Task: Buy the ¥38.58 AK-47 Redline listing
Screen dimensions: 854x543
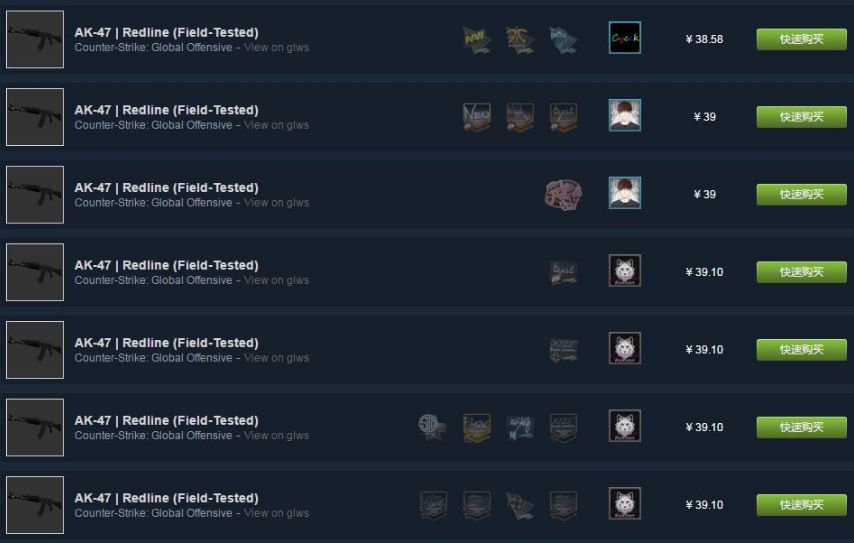Action: pyautogui.click(x=801, y=39)
